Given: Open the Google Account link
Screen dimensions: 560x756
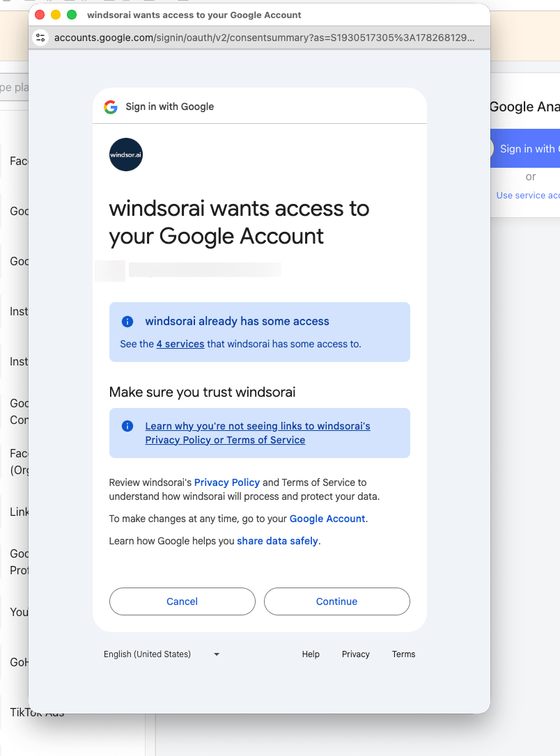Looking at the screenshot, I should tap(327, 519).
